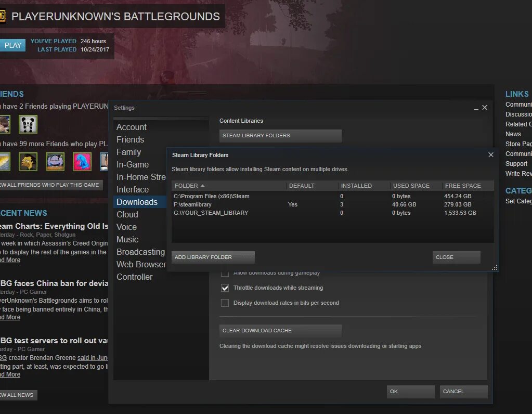Screen dimensions: 532x414
Task: Sort library list by FOLDER column
Action: (x=228, y=186)
